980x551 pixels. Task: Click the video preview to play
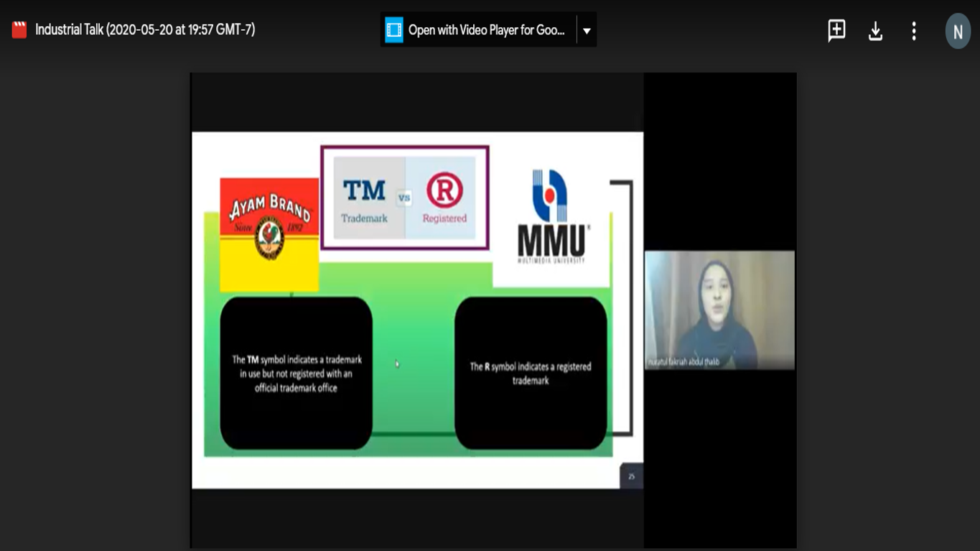point(493,310)
